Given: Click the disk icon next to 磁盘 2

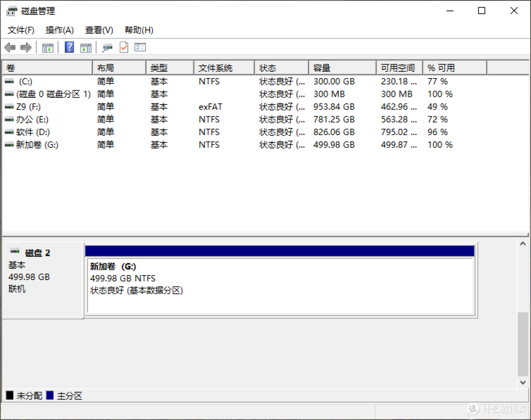Looking at the screenshot, I should click(x=15, y=251).
